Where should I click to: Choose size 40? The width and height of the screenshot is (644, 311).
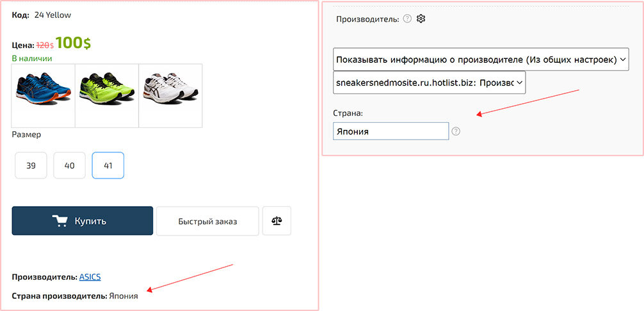pyautogui.click(x=70, y=166)
